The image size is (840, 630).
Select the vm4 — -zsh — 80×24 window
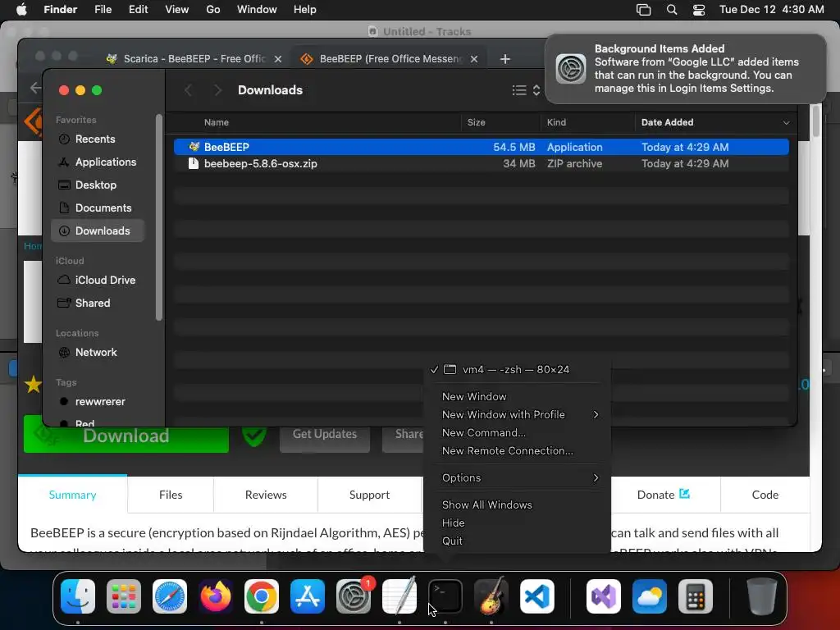(517, 370)
